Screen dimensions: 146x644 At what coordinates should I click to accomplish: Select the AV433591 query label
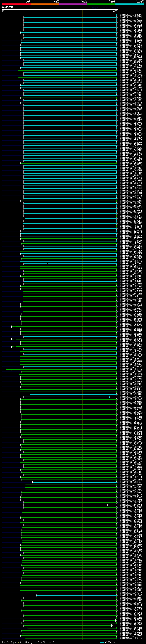coord(8,8)
